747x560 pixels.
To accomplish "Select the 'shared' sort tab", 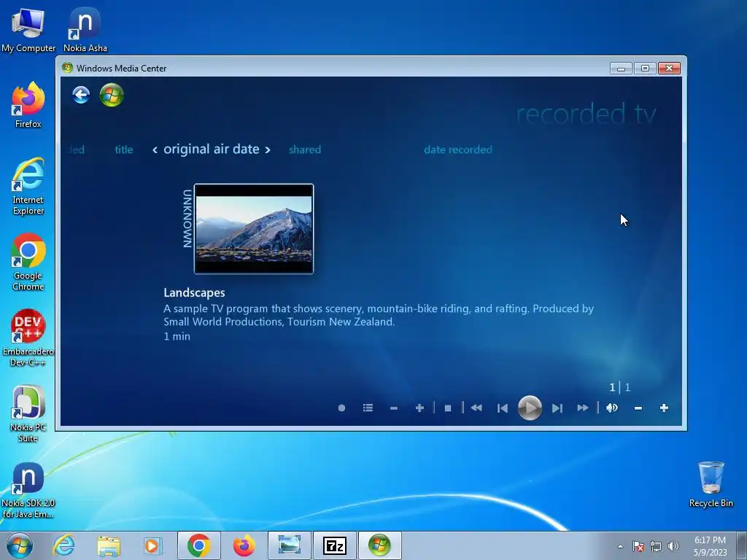I will (305, 149).
